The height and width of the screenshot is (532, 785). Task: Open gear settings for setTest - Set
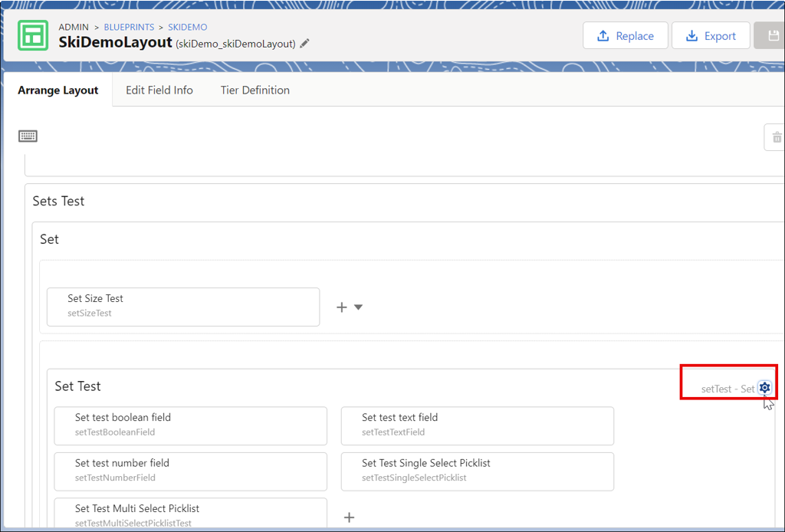pos(764,388)
